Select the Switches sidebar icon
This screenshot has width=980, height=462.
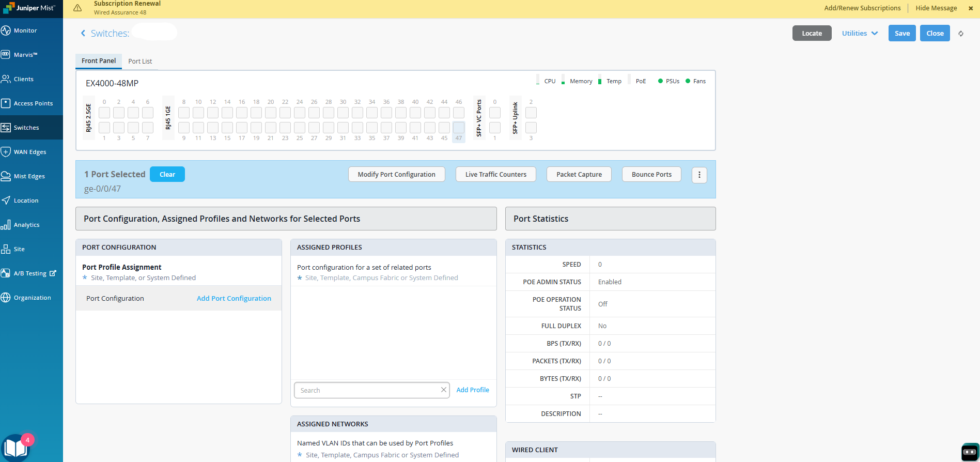tap(6, 128)
